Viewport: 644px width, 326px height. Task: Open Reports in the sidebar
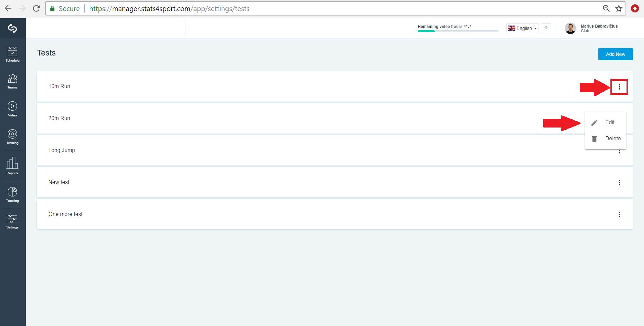(12, 166)
